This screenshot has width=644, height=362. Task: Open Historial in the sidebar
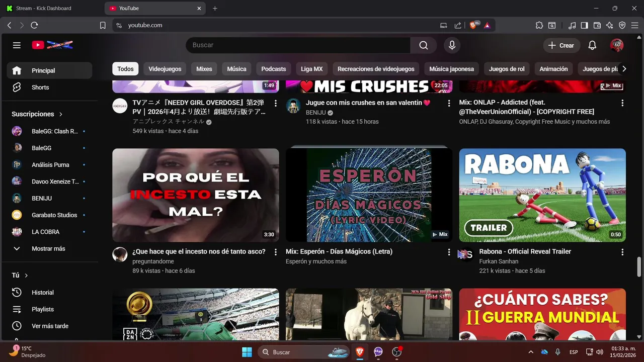tap(49, 293)
